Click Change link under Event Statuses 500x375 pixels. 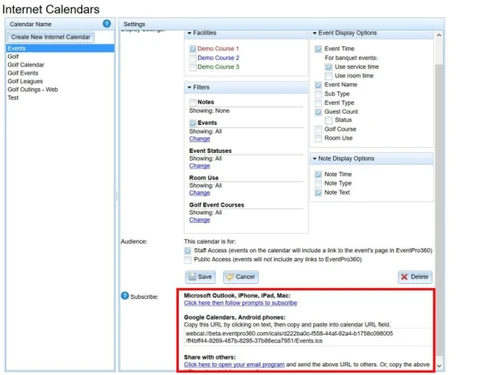(200, 166)
